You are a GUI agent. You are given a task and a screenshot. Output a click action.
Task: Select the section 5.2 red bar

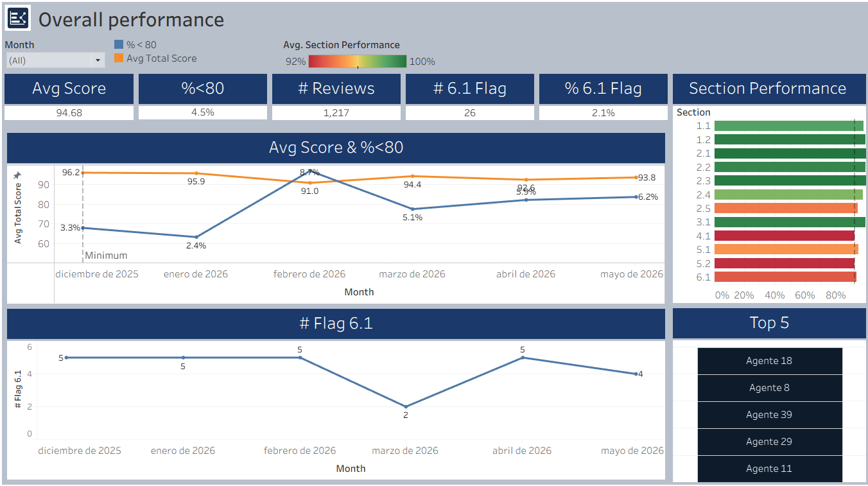[x=785, y=263]
